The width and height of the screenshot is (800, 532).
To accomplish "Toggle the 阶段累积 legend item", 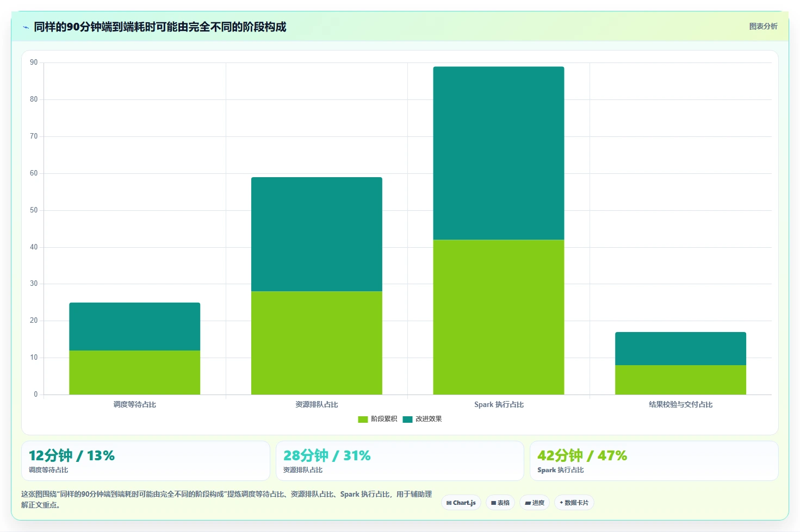I will 377,419.
